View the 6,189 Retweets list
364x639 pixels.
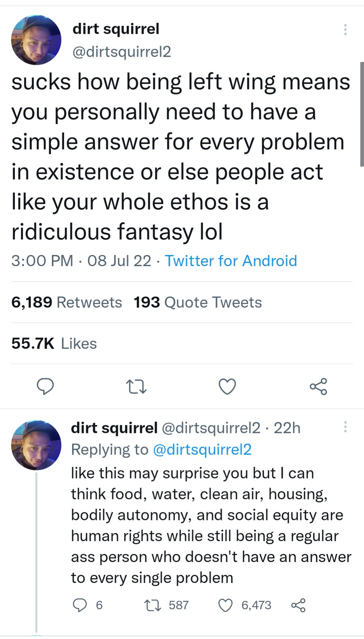tap(66, 302)
